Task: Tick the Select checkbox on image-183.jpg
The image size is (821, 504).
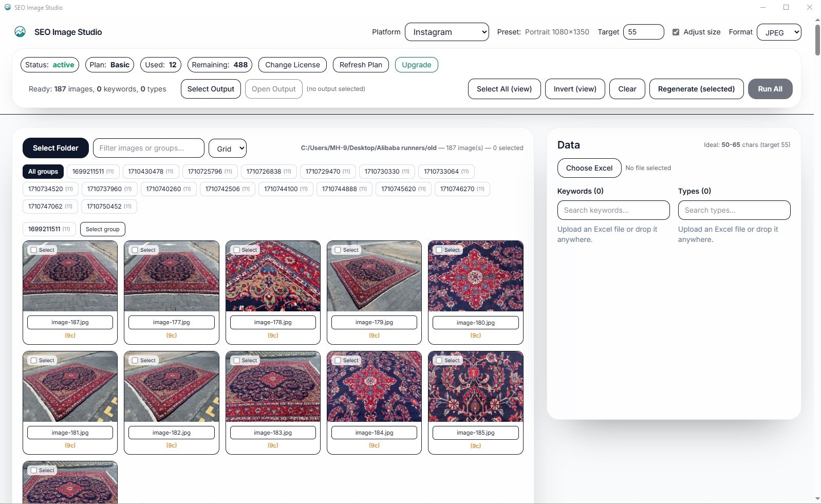Action: click(237, 361)
